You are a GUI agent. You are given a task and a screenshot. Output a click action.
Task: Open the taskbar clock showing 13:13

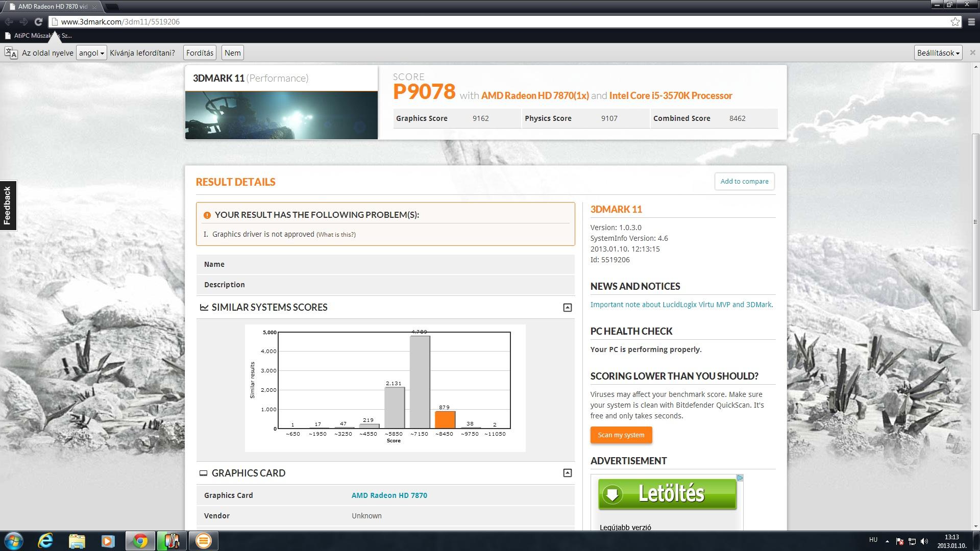click(951, 541)
